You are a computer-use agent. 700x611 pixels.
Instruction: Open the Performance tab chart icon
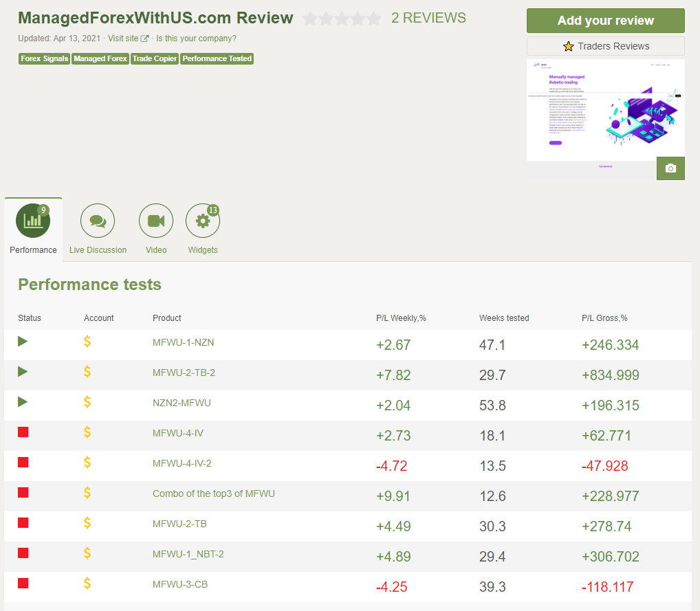coord(33,221)
